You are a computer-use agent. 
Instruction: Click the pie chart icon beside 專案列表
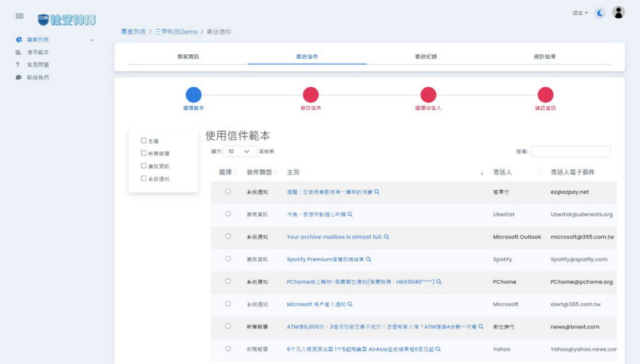click(x=19, y=39)
